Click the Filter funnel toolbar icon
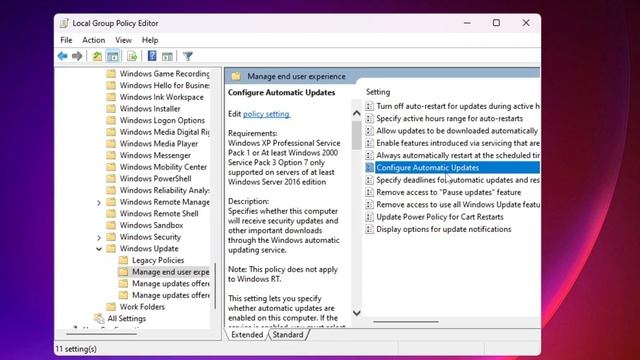 (x=187, y=56)
